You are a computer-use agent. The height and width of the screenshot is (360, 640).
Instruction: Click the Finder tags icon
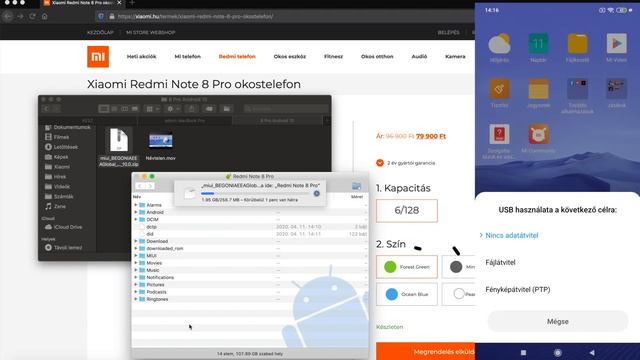point(209,109)
